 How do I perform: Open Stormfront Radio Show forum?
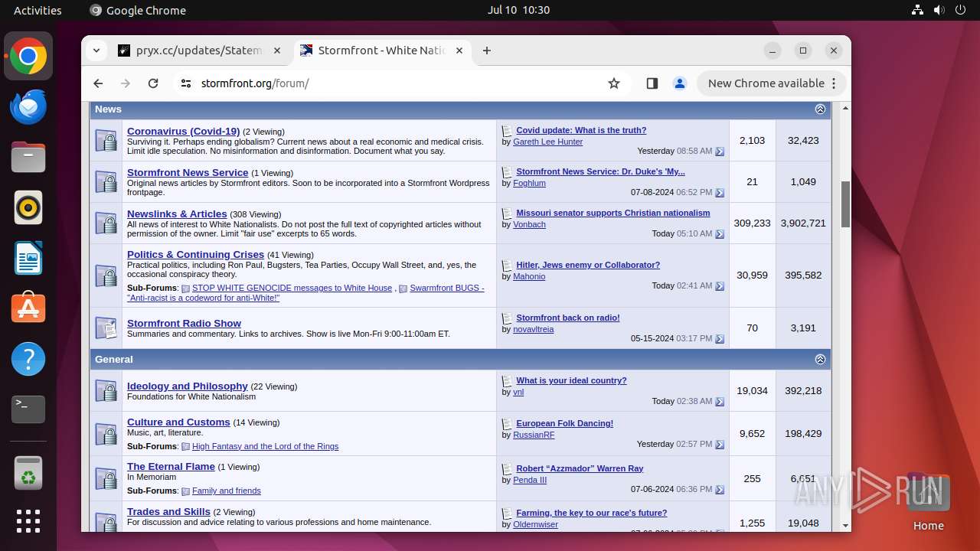pos(184,323)
